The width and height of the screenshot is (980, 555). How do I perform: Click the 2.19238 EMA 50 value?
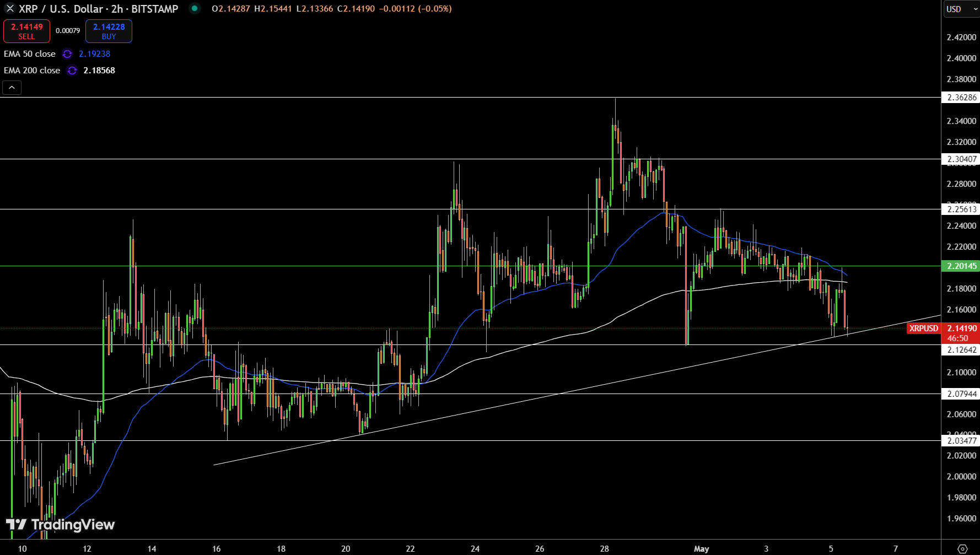(x=94, y=54)
